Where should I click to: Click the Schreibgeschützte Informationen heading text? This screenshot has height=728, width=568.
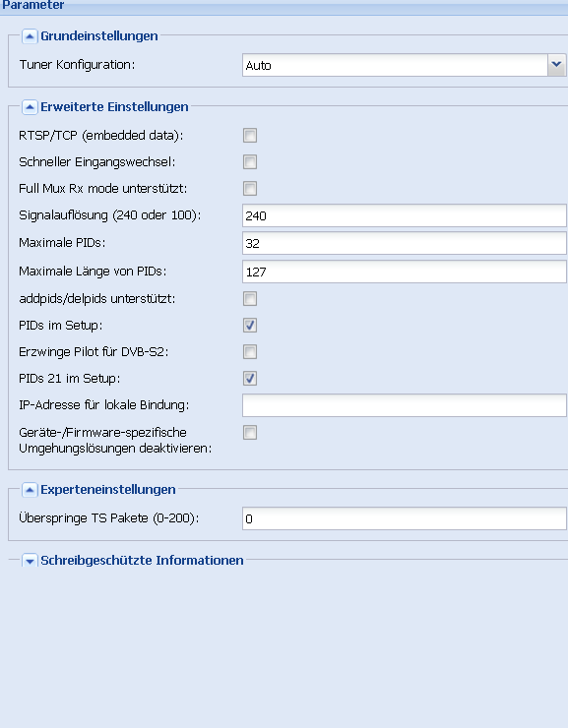142,561
